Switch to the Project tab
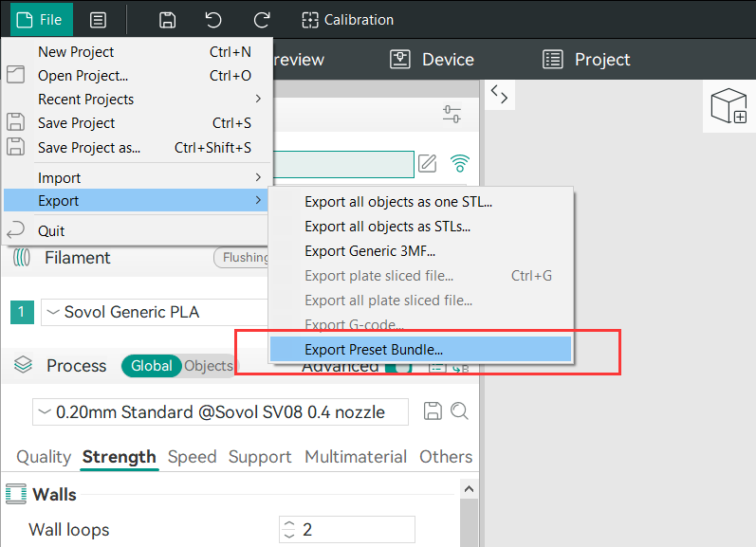This screenshot has width=756, height=547. [586, 60]
